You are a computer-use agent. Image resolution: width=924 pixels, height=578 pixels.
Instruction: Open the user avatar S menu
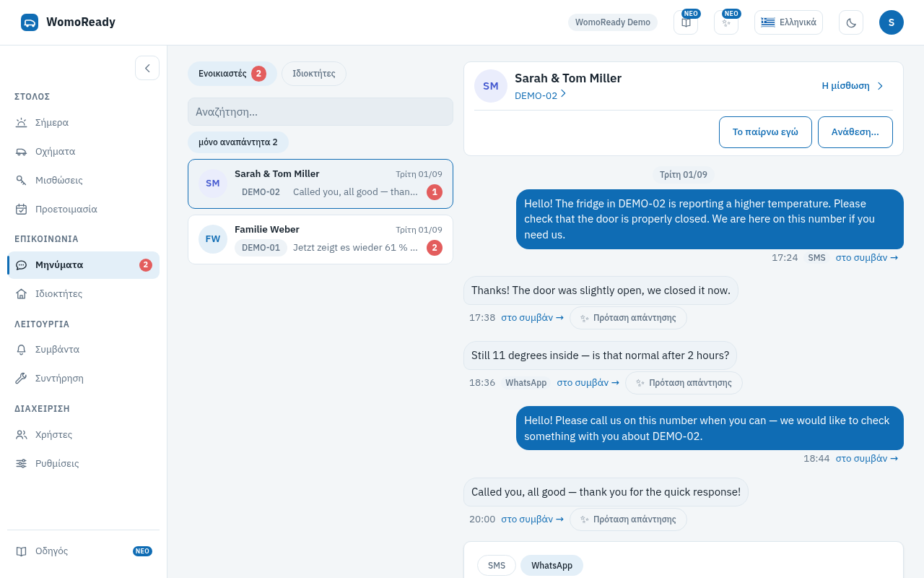(892, 22)
